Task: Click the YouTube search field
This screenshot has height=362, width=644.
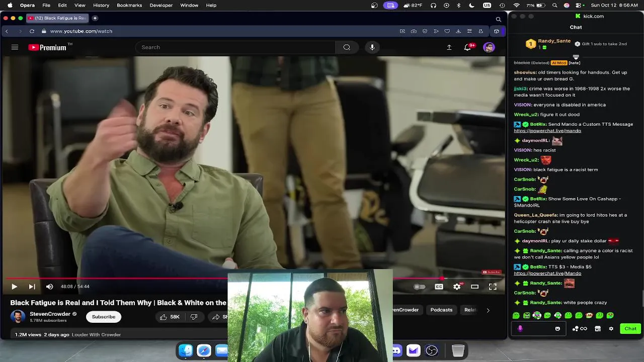Action: (x=235, y=47)
